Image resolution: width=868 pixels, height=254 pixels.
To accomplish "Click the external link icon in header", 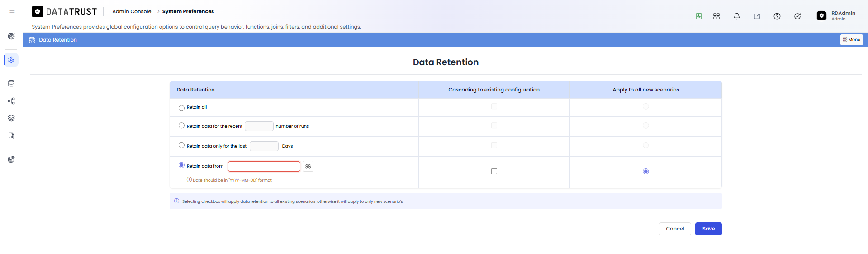I will tap(757, 16).
